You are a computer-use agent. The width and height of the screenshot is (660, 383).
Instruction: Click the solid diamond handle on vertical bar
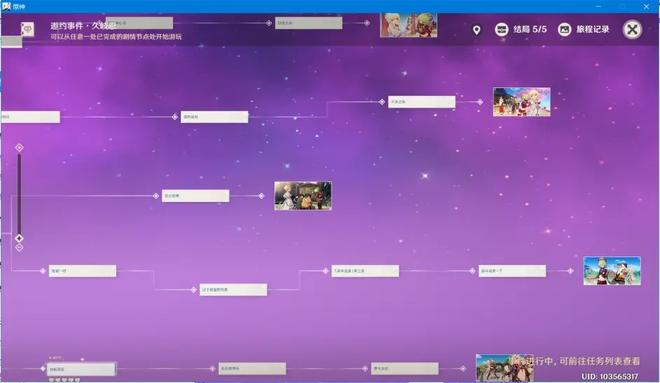[19, 238]
